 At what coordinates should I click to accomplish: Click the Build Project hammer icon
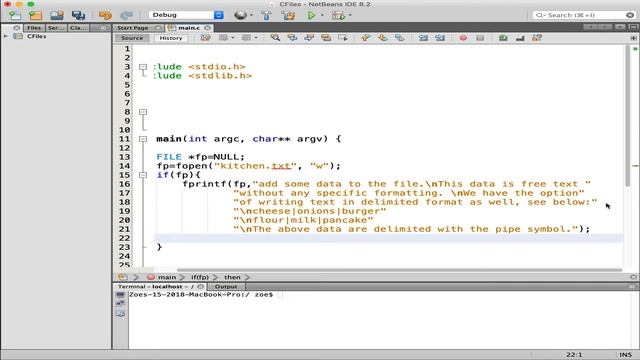266,16
